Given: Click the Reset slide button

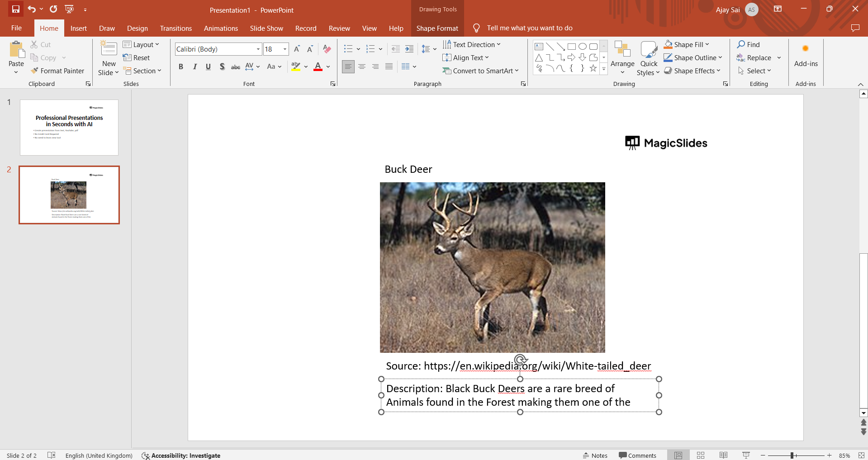Looking at the screenshot, I should click(x=137, y=57).
